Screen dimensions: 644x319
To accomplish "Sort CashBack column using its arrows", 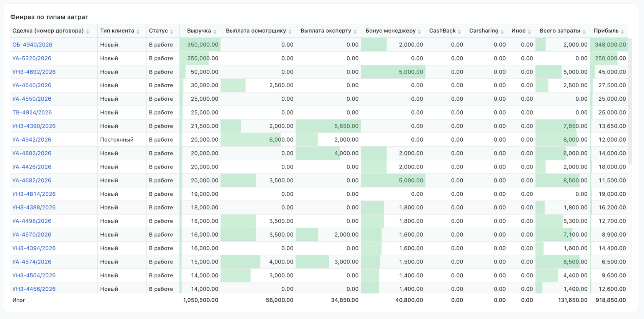I will 460,31.
